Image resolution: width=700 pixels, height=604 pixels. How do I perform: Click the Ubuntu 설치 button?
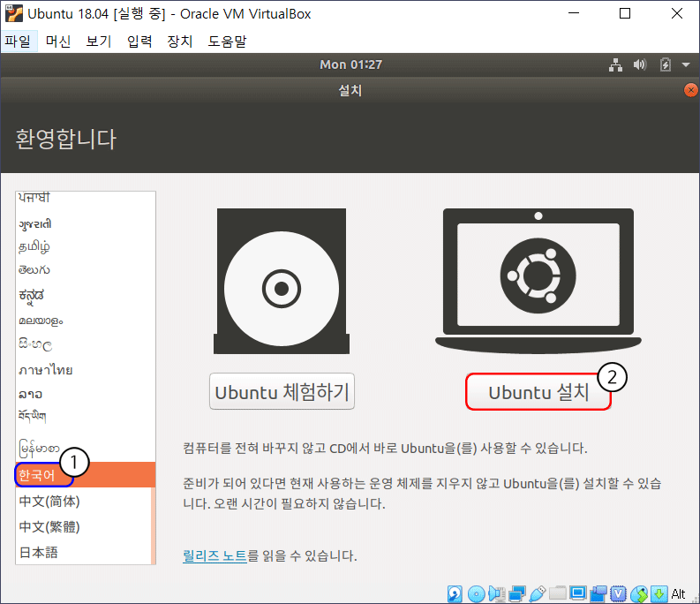pyautogui.click(x=538, y=392)
